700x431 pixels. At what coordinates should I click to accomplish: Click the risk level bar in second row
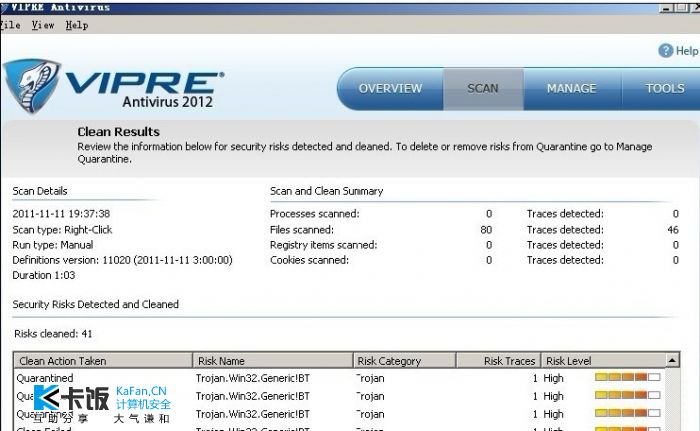pos(628,395)
